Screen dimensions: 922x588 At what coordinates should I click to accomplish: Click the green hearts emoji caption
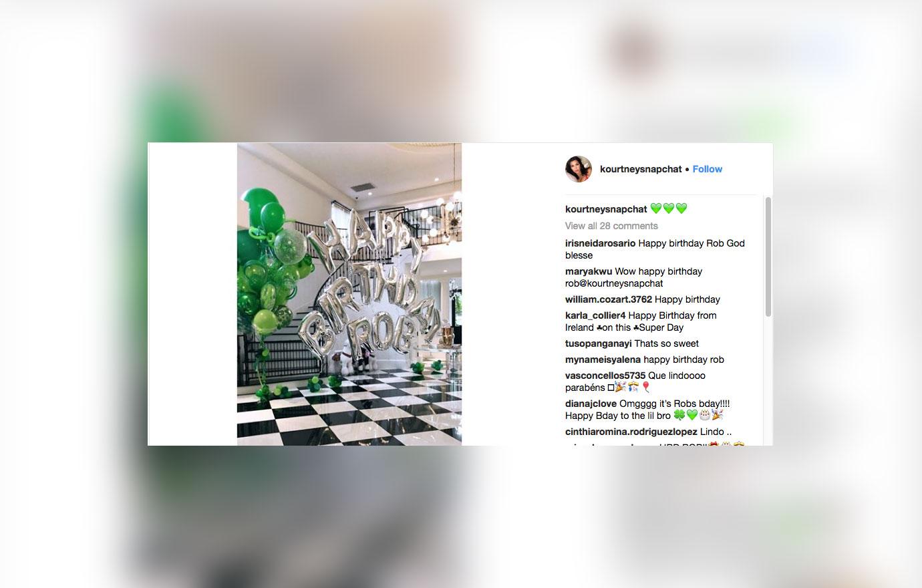669,208
